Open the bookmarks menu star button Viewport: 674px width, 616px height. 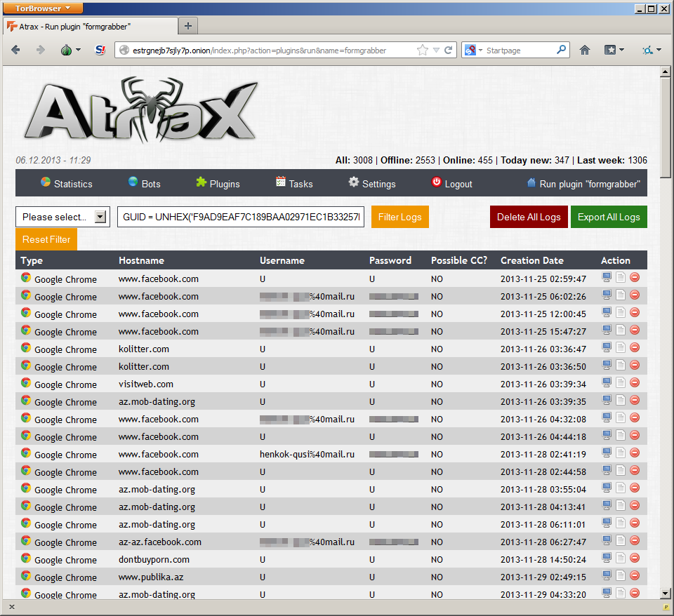coord(614,51)
